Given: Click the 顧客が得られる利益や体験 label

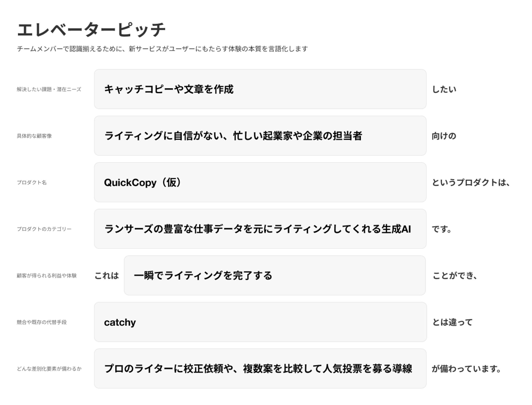Looking at the screenshot, I should (46, 276).
